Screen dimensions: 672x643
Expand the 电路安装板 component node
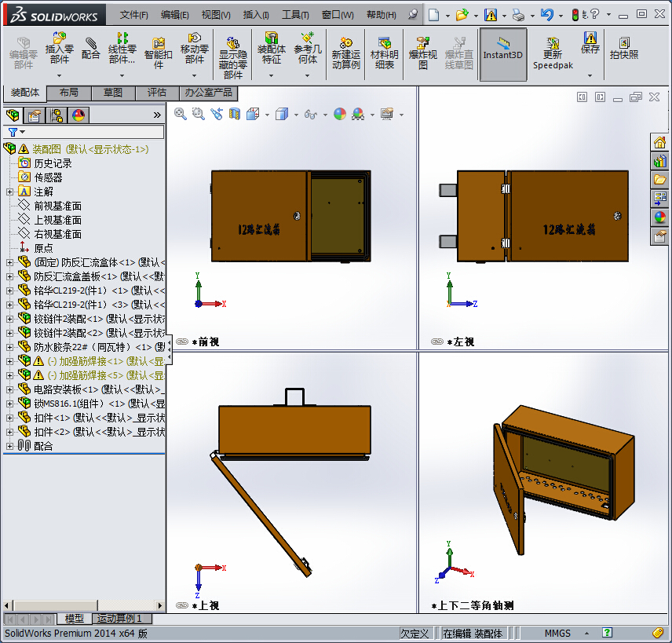point(10,389)
